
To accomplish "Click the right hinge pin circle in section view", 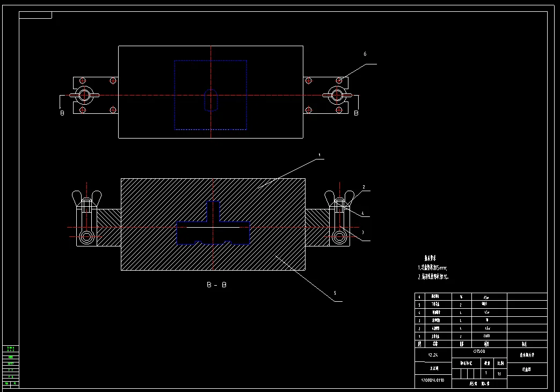I will point(339,236).
